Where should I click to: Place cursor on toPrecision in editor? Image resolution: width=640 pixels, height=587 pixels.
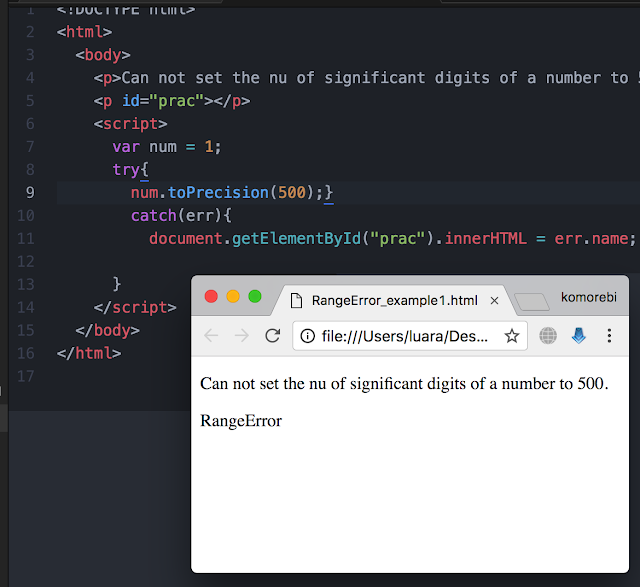point(218,193)
